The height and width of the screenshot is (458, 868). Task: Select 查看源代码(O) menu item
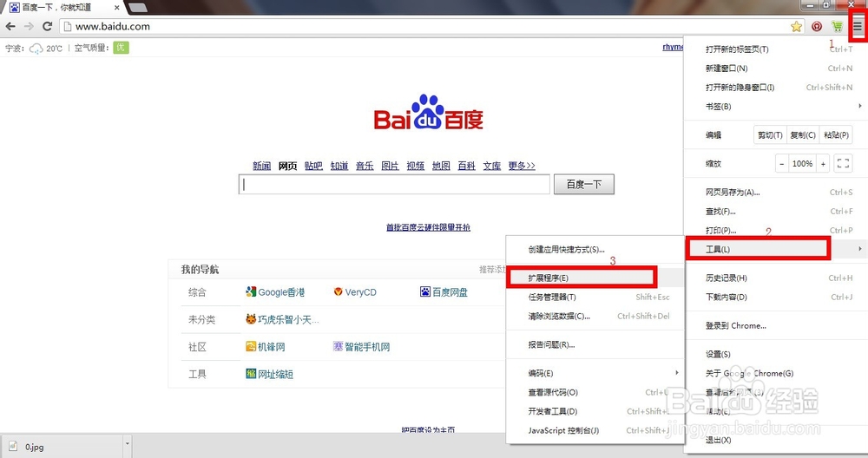click(x=595, y=392)
